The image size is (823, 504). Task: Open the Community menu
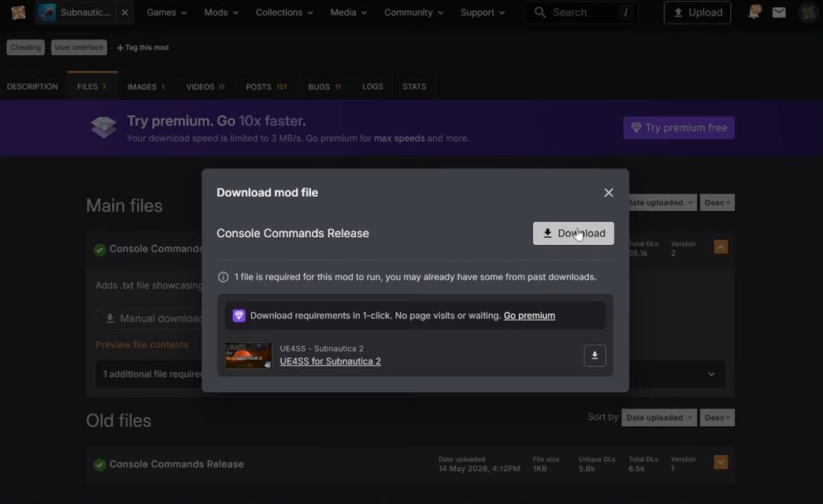[413, 12]
